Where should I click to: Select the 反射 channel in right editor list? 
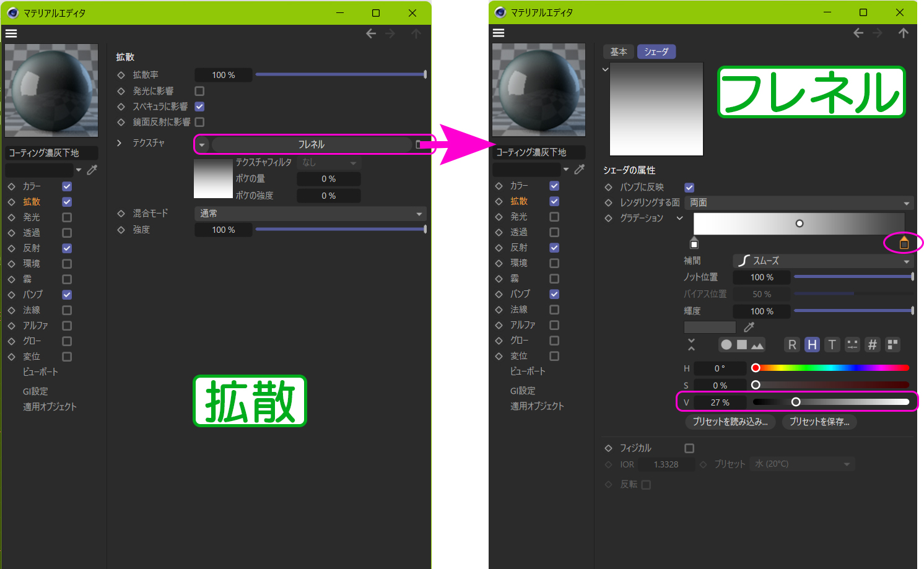coord(519,248)
